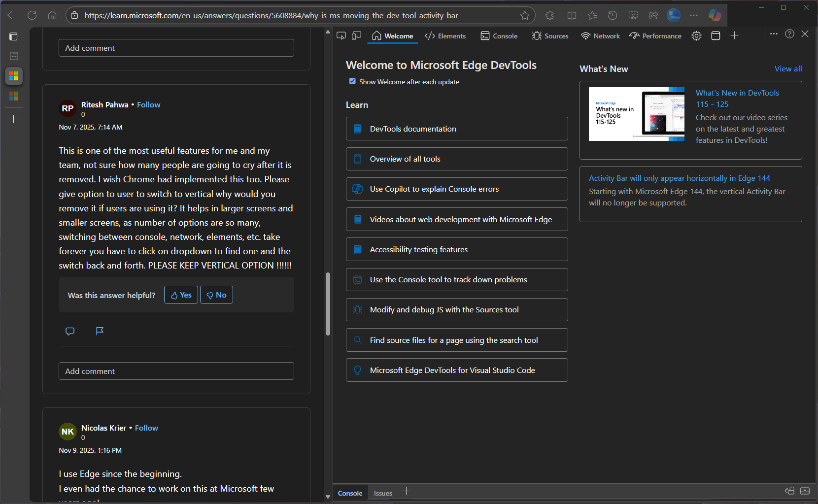The image size is (818, 504).
Task: Open Videos about web development with Microsoft Edge
Action: tap(457, 219)
